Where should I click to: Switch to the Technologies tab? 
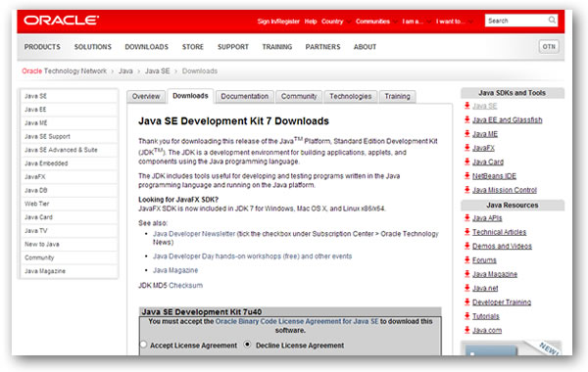coord(350,96)
